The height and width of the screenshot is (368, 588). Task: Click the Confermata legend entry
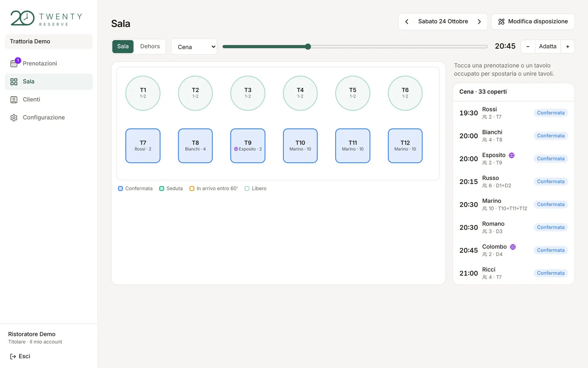tap(135, 188)
